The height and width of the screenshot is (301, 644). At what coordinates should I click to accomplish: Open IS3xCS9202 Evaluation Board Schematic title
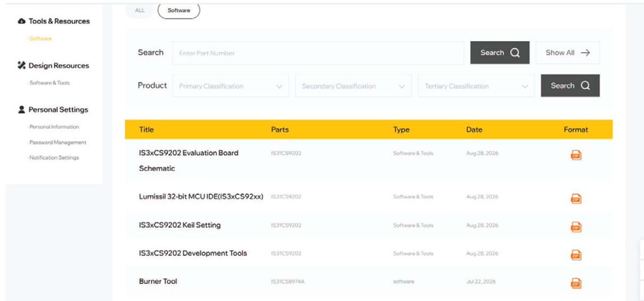[x=189, y=161]
